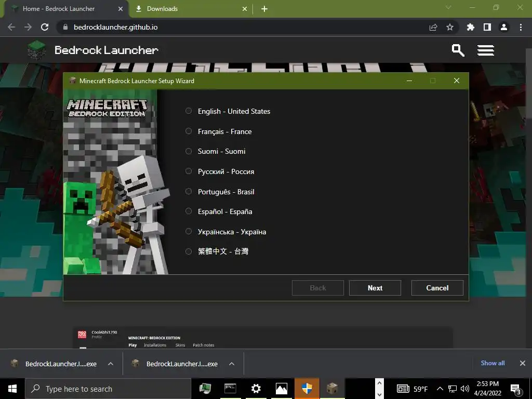Reload the current page
This screenshot has height=399, width=532.
(x=45, y=27)
